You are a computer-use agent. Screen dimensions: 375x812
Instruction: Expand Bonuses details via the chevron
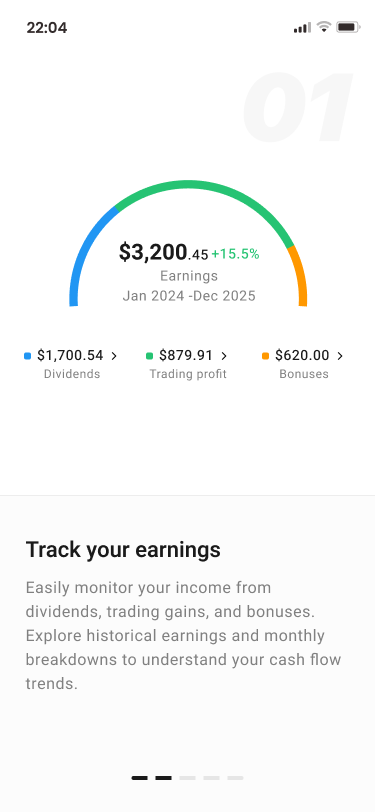point(340,356)
